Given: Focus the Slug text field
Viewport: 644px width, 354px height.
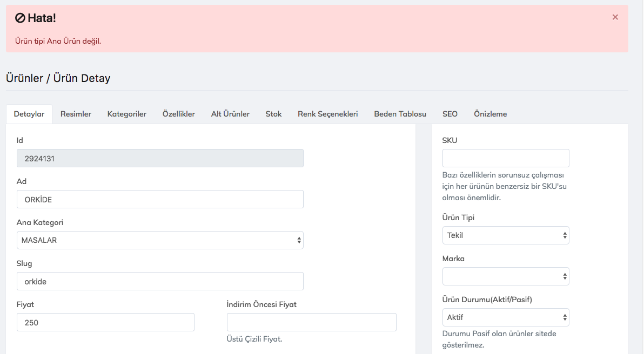Looking at the screenshot, I should click(160, 281).
